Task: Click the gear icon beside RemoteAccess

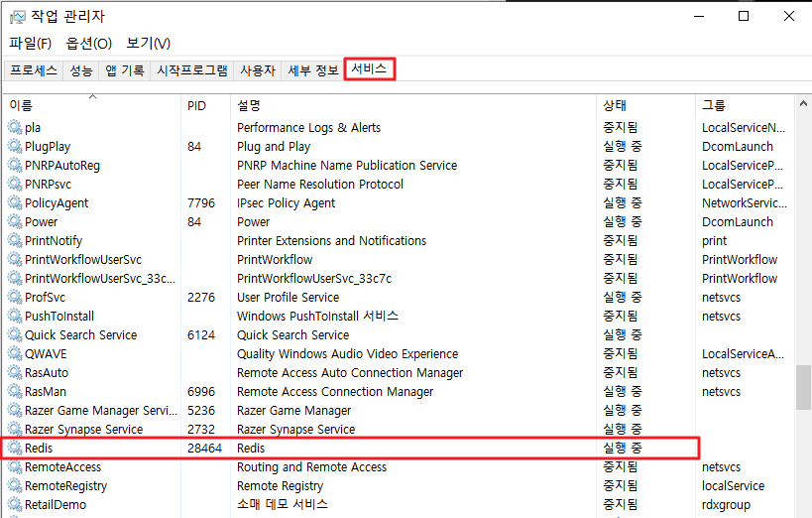Action: click(15, 466)
